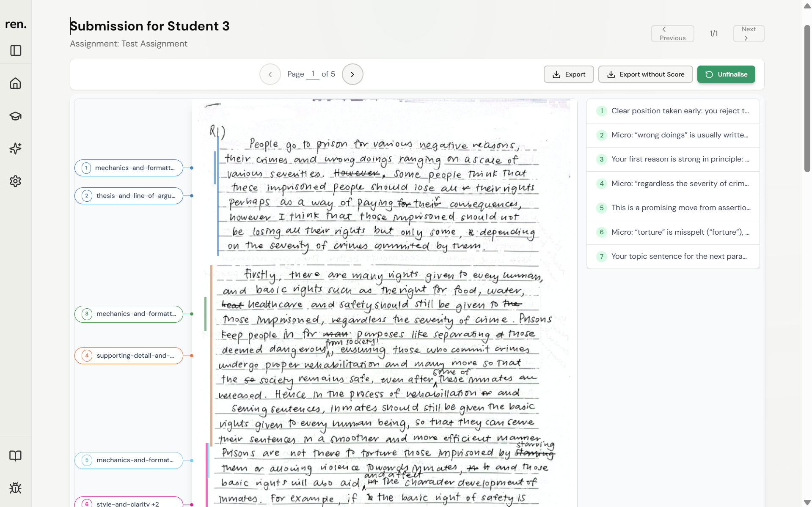Edit the page number field
The width and height of the screenshot is (812, 507).
pyautogui.click(x=313, y=74)
